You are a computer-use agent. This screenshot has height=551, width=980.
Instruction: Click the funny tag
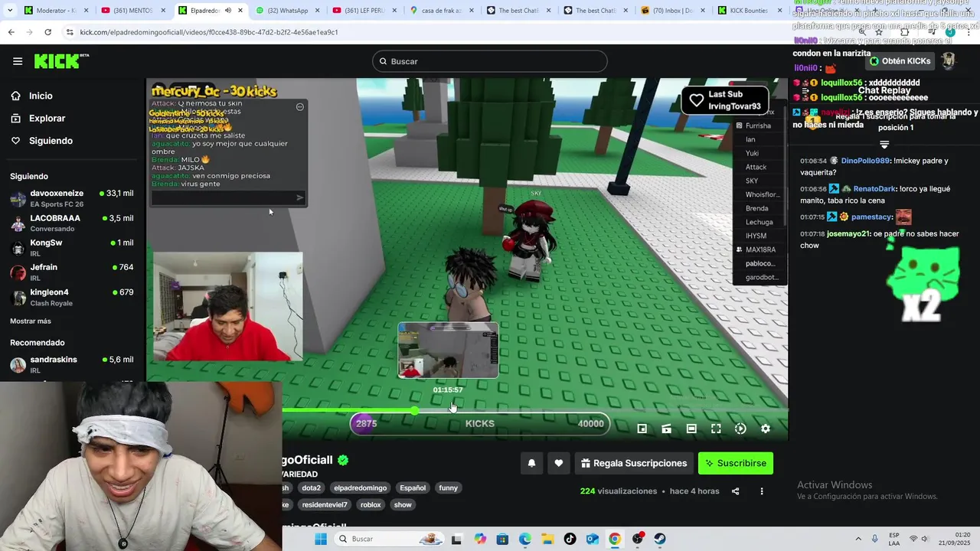[448, 487]
